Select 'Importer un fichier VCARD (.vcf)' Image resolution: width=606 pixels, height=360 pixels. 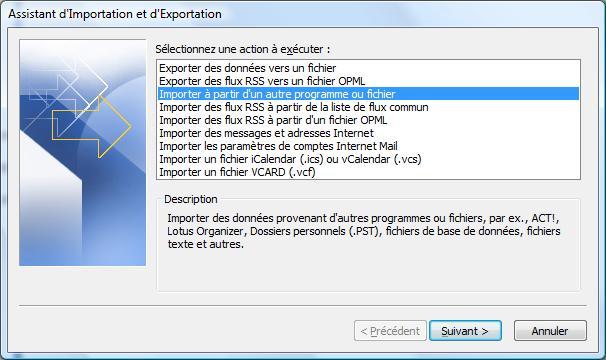point(368,172)
